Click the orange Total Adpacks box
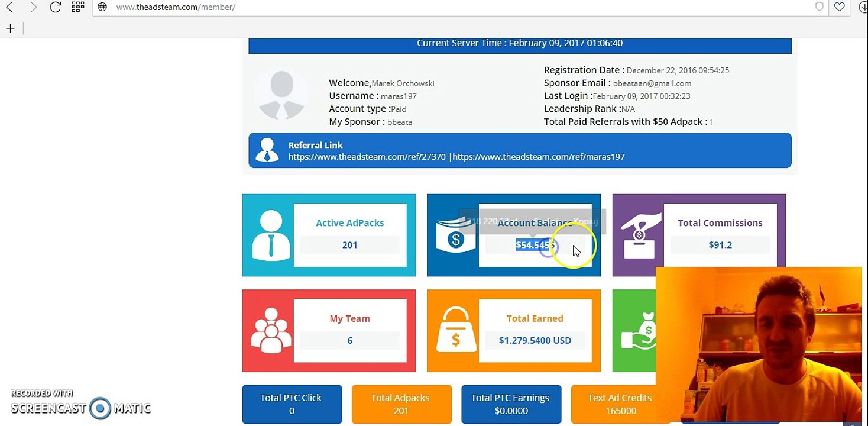 tap(401, 404)
